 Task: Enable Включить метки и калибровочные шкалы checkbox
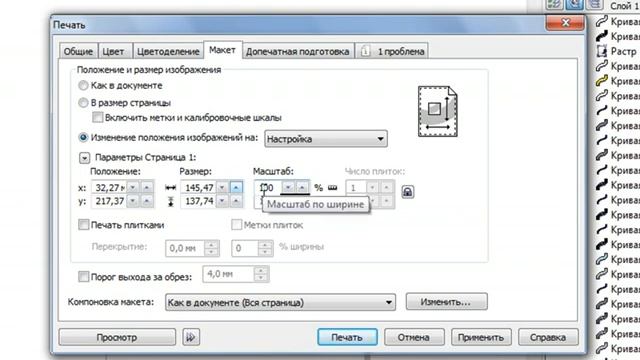[x=98, y=118]
